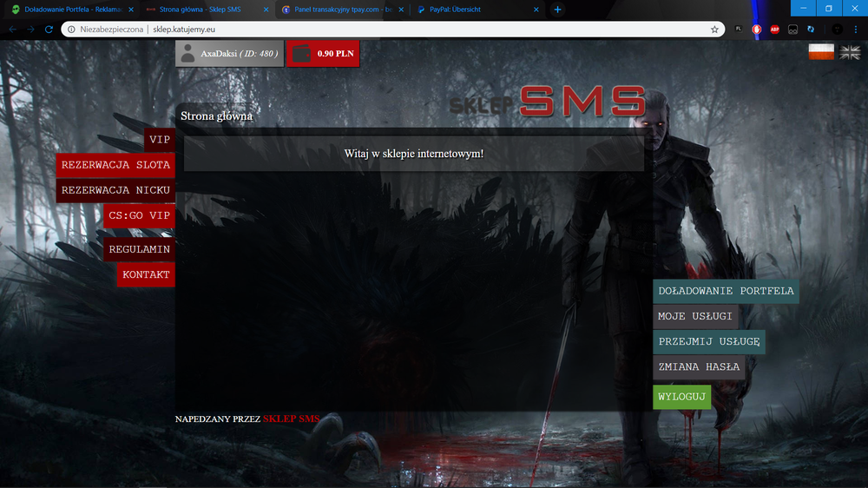
Task: Close the PayPal: Übersicht tab
Action: coord(536,10)
